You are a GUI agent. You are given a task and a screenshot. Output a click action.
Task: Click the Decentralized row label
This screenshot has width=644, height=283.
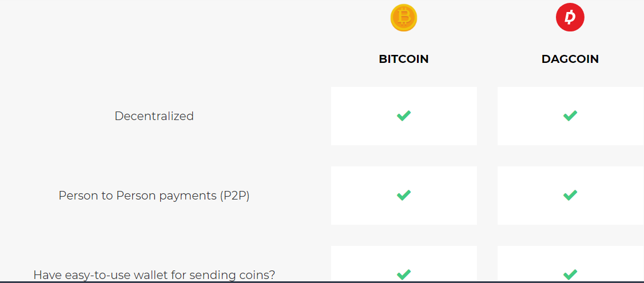pos(154,116)
